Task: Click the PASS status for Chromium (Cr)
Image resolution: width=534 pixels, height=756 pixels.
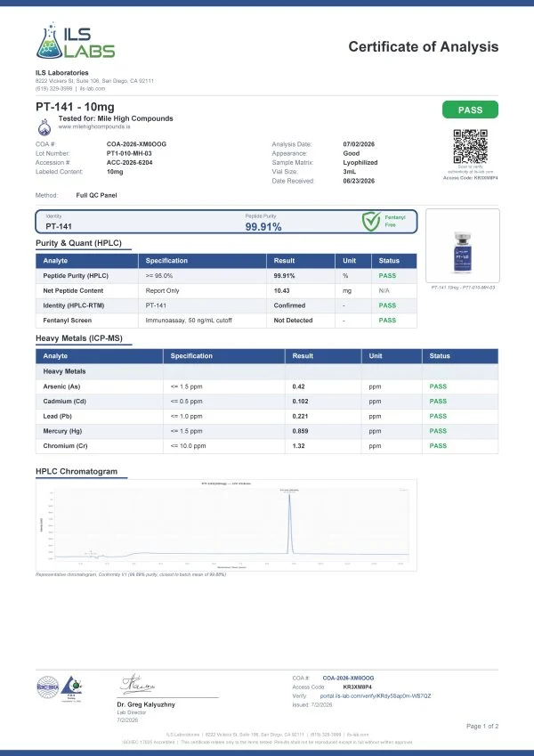Action: (x=438, y=446)
